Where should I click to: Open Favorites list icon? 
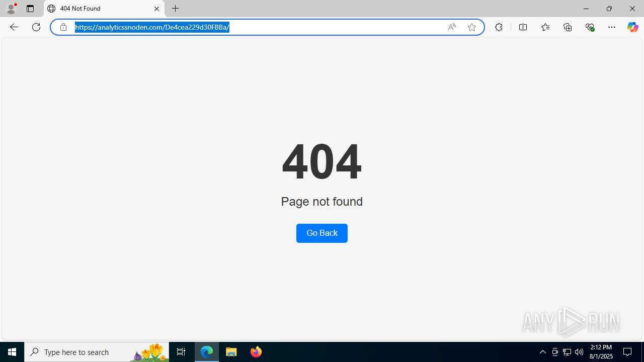[545, 27]
